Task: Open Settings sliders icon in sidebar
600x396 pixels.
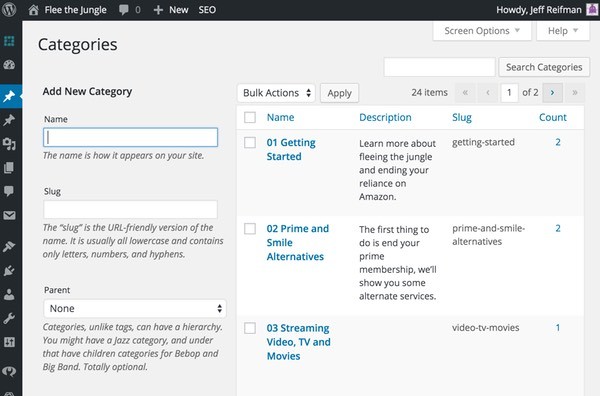Action: (x=9, y=342)
